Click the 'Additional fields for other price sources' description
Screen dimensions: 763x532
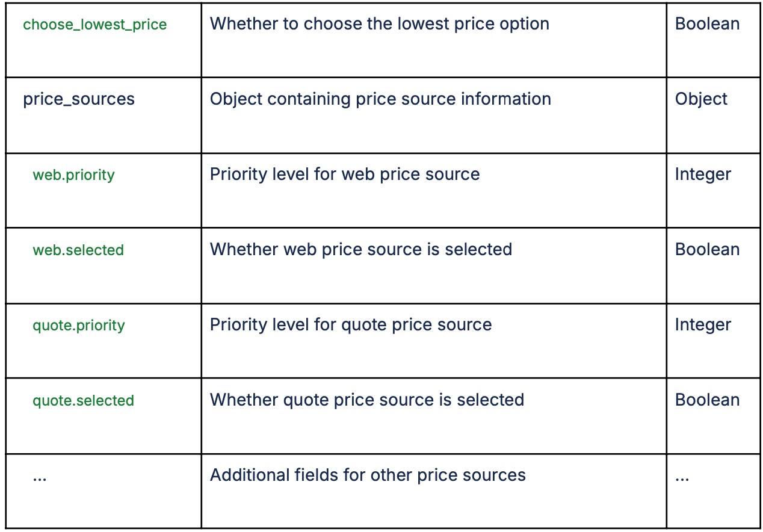tap(368, 475)
